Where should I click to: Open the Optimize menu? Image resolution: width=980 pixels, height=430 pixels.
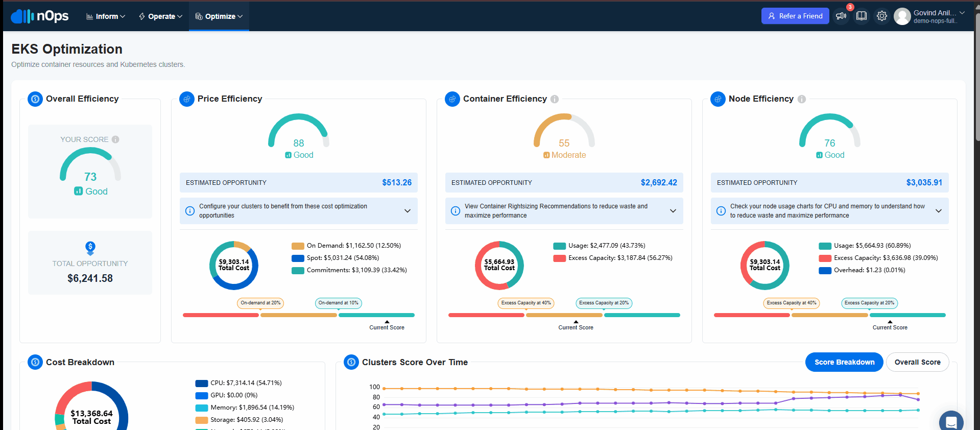point(219,16)
